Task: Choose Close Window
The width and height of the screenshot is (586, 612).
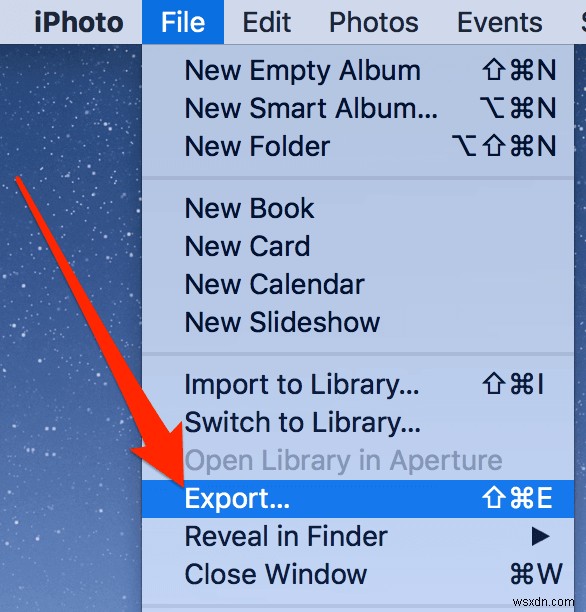Action: coord(358,574)
